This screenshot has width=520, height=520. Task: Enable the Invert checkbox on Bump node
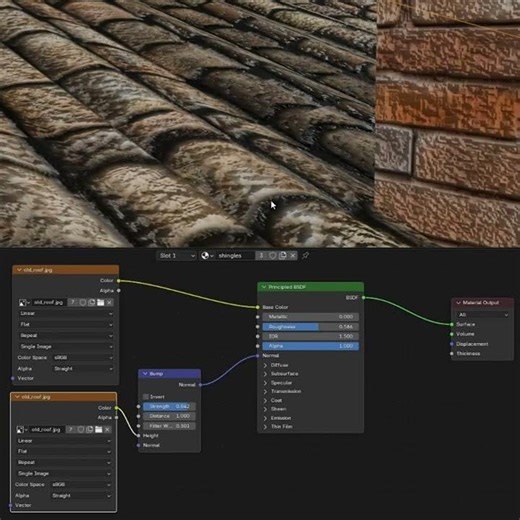coord(146,397)
